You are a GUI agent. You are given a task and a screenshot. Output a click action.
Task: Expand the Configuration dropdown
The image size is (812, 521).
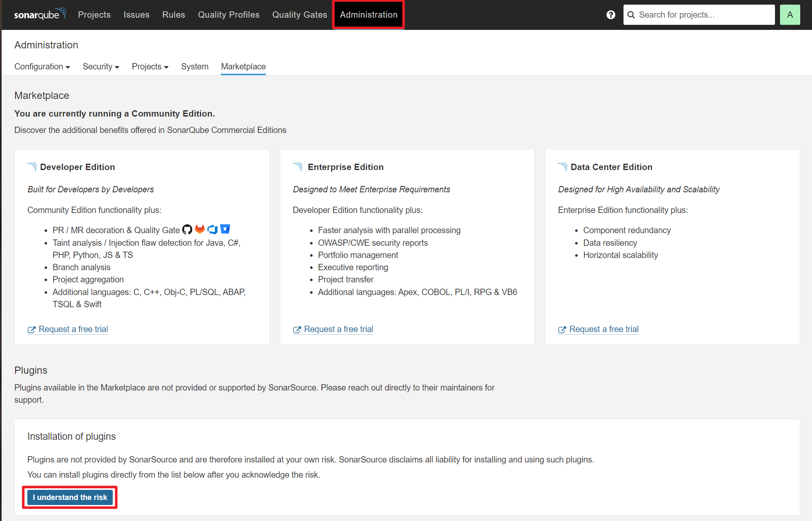[x=42, y=66]
